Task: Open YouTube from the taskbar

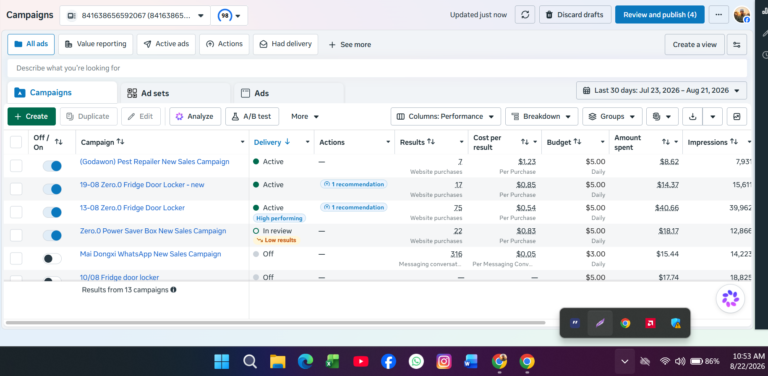Action: pyautogui.click(x=360, y=362)
